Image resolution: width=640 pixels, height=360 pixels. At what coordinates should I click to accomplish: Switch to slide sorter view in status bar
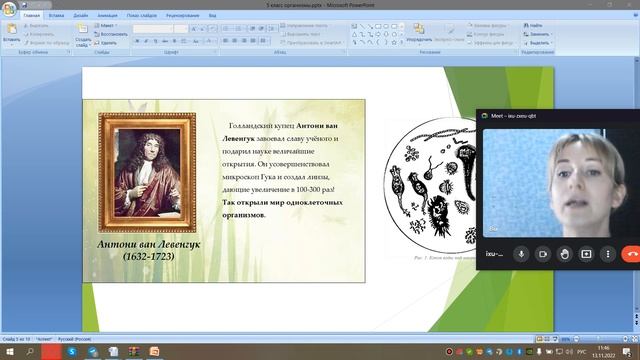[x=547, y=339]
